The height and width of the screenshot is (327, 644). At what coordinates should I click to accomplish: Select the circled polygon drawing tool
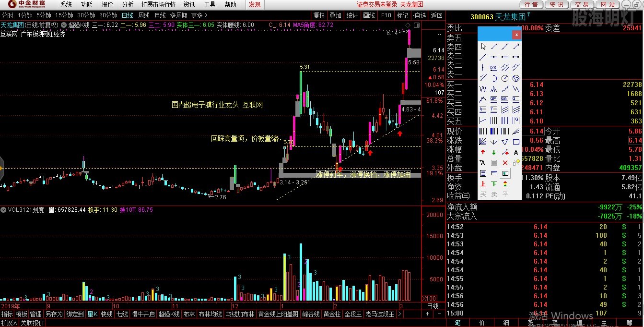click(x=516, y=78)
